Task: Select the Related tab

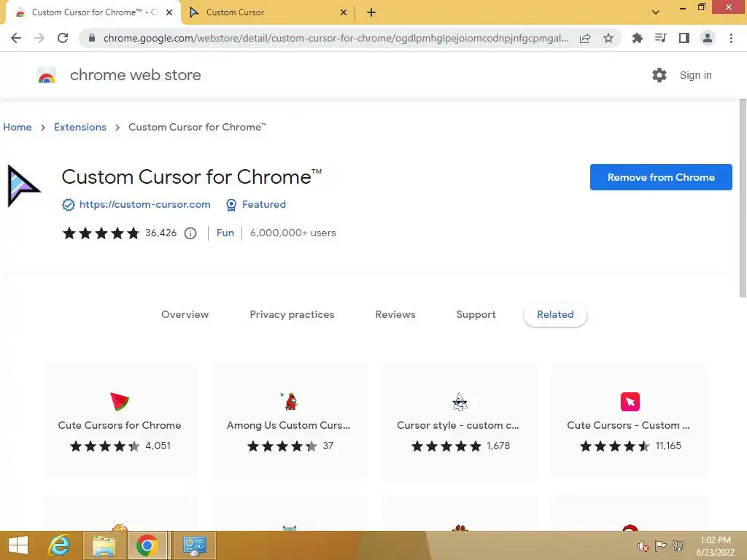Action: [555, 314]
